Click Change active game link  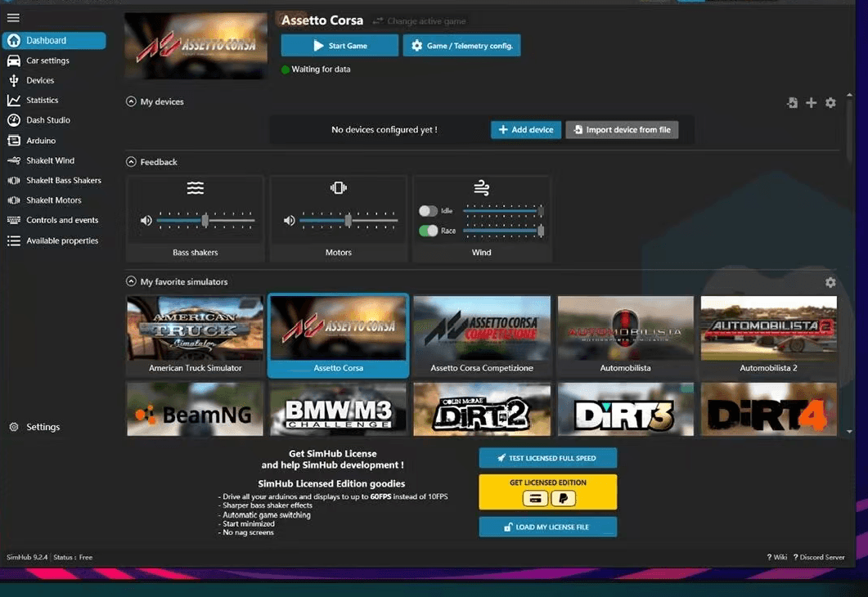tap(420, 21)
